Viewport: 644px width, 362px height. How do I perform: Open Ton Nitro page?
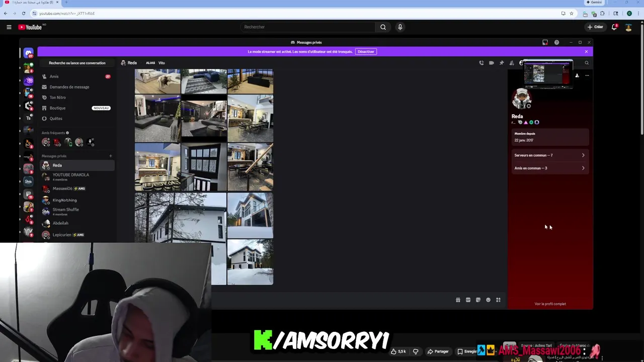(x=77, y=98)
